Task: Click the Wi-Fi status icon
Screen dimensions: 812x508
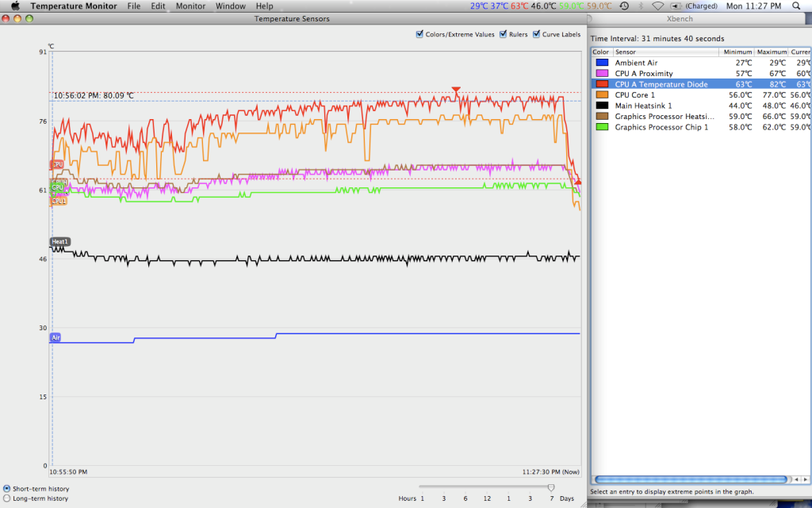Action: (x=657, y=6)
